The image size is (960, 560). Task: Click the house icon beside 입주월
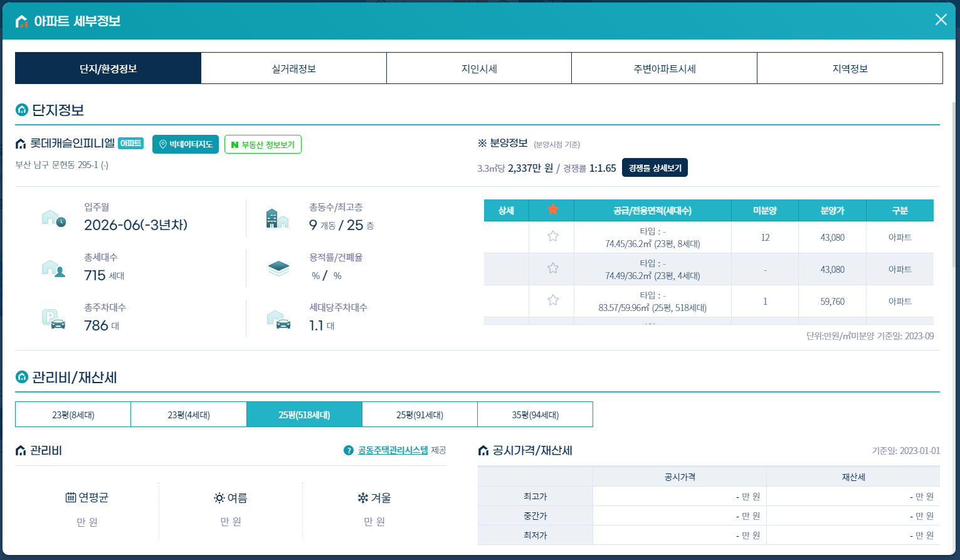coord(54,218)
